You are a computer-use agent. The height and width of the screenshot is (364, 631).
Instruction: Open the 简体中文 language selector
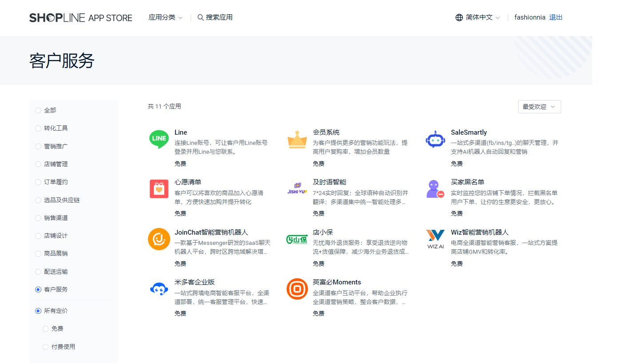[x=478, y=17]
